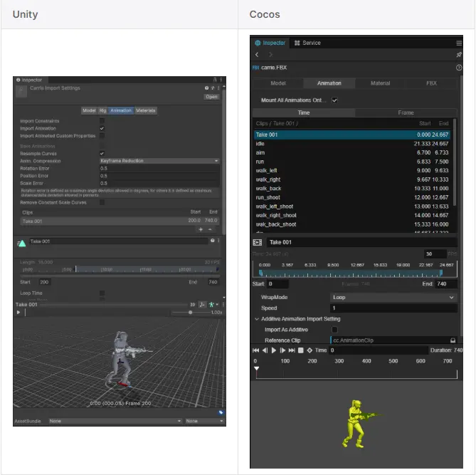
Task: Click the pivot axes icon in Unity preview
Action: coord(202,305)
